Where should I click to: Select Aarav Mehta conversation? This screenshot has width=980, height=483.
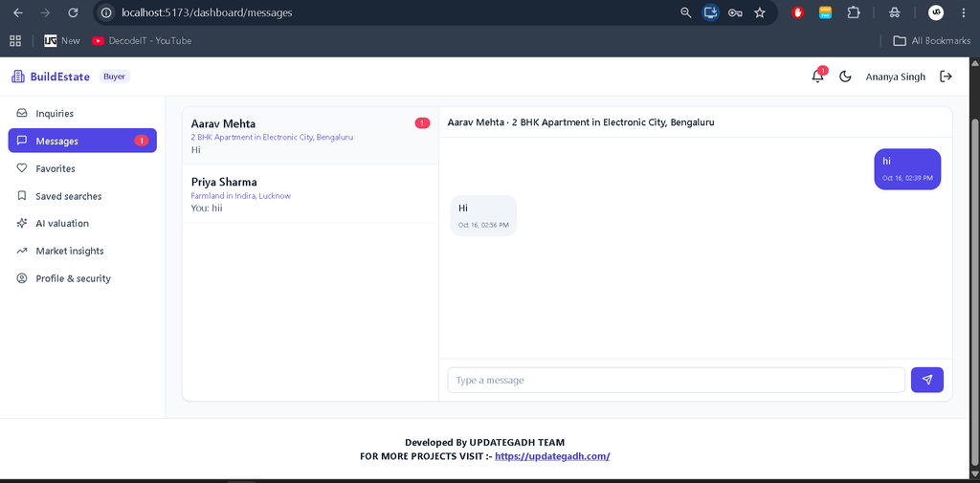click(x=311, y=136)
